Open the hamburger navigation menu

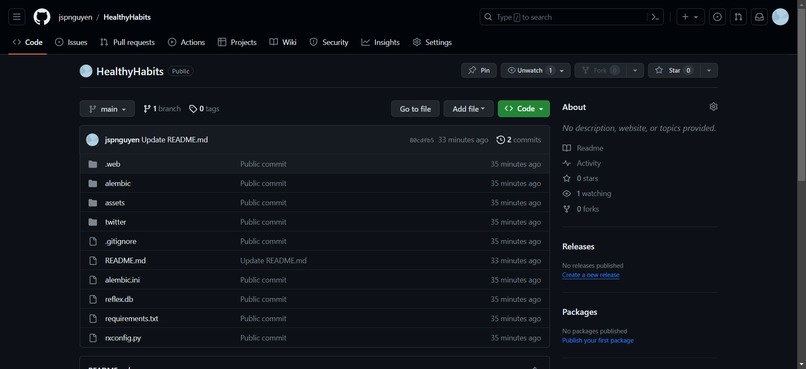(x=16, y=17)
